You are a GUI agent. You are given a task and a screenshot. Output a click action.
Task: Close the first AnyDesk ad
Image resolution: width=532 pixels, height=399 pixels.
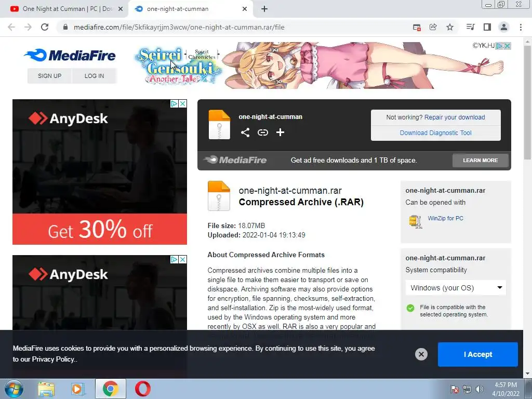(x=182, y=103)
